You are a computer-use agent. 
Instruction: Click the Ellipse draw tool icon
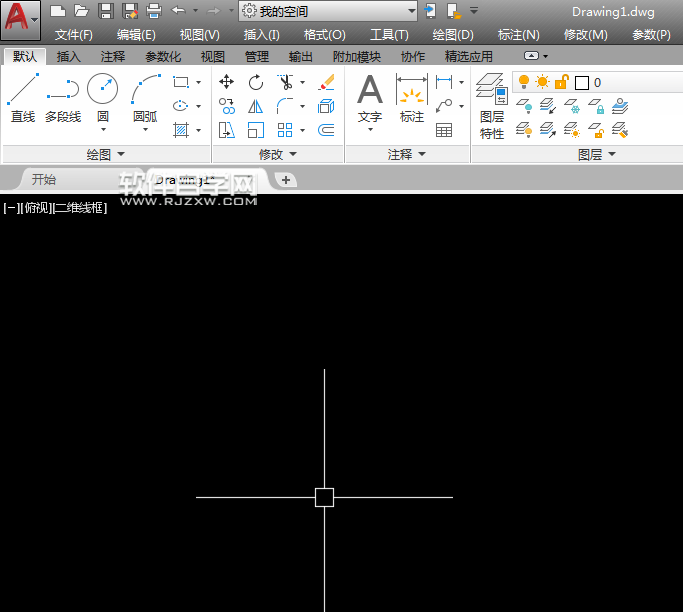(181, 106)
